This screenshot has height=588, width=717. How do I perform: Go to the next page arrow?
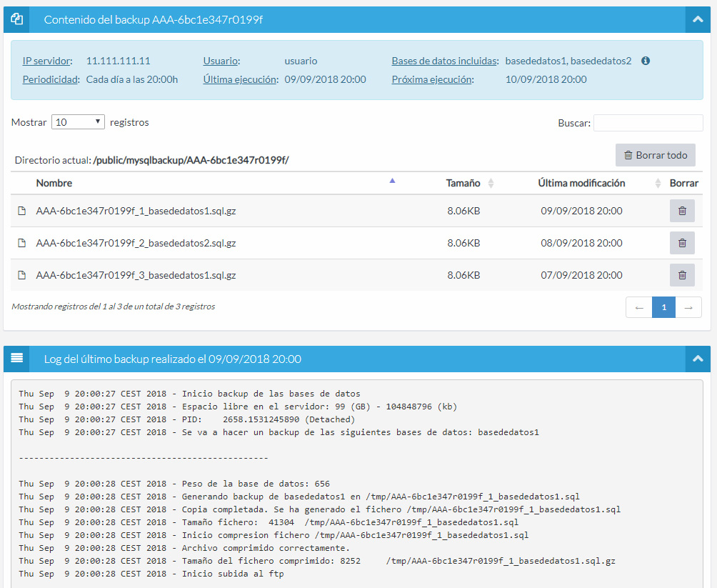(x=688, y=307)
